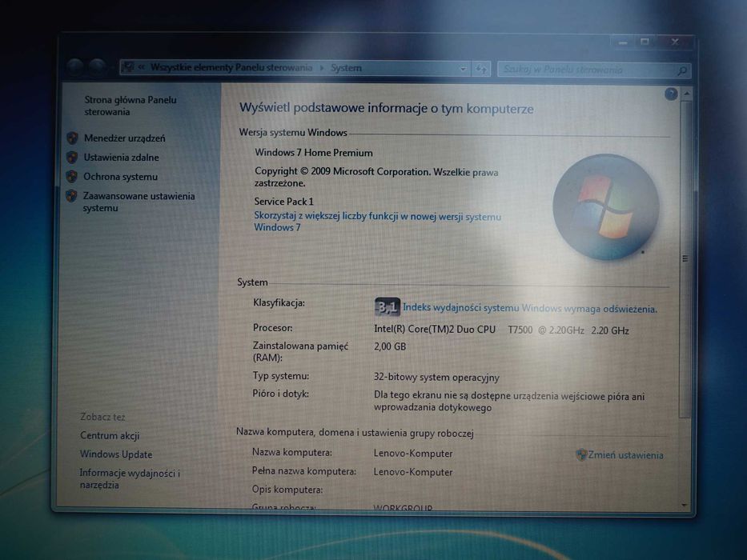Click the scrollbar down arrow
This screenshot has width=747, height=560.
point(685,506)
